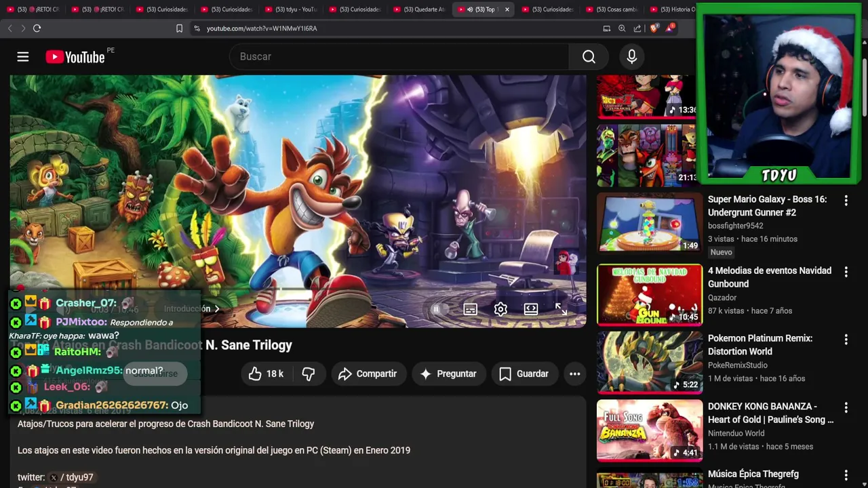The height and width of the screenshot is (488, 868).
Task: Visit the bossfighter9542 channel
Action: [735, 226]
